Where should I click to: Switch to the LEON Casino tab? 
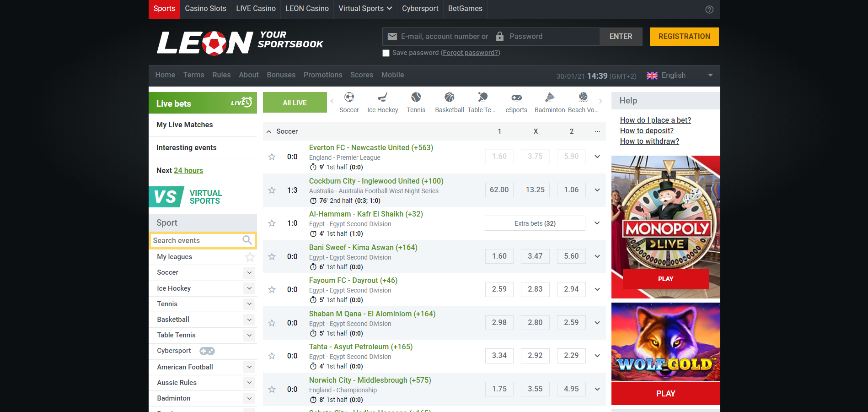307,9
